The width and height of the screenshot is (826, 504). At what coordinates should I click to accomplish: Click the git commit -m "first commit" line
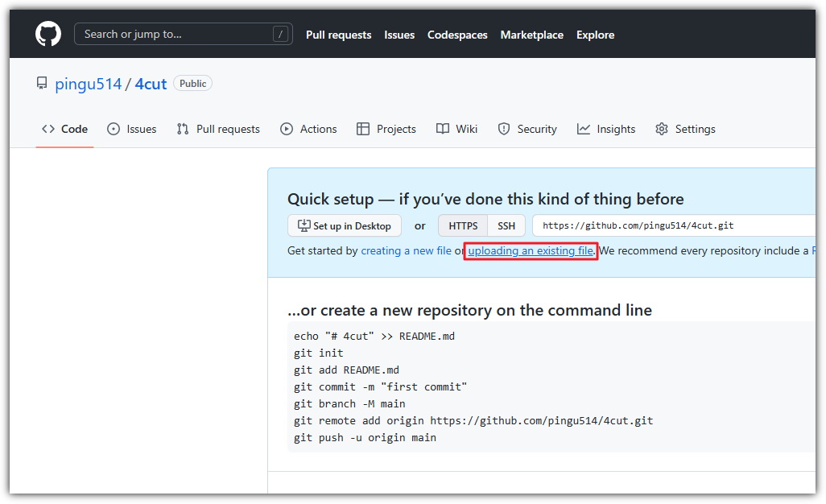[x=380, y=386]
